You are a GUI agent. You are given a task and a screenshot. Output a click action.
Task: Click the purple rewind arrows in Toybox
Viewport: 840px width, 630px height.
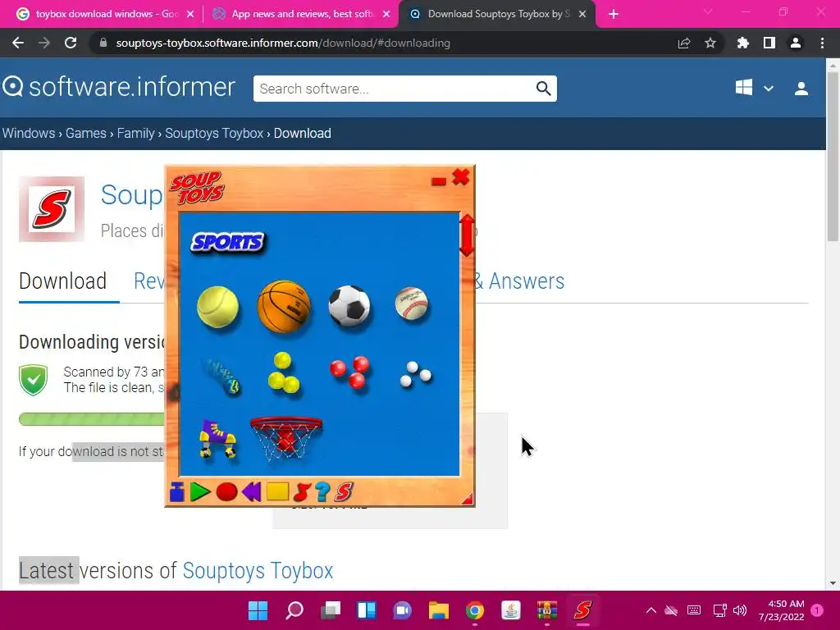coord(251,492)
